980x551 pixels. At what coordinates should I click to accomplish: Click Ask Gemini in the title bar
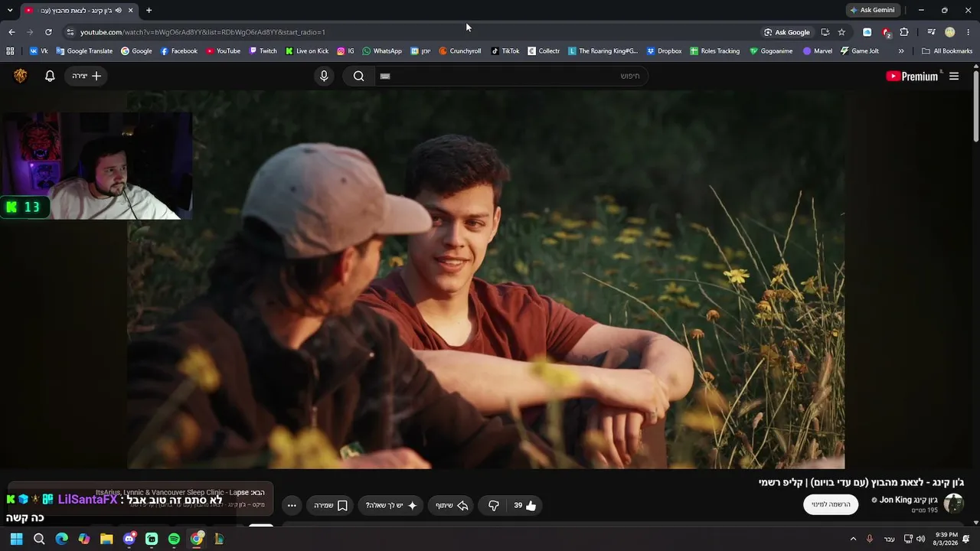[872, 10]
